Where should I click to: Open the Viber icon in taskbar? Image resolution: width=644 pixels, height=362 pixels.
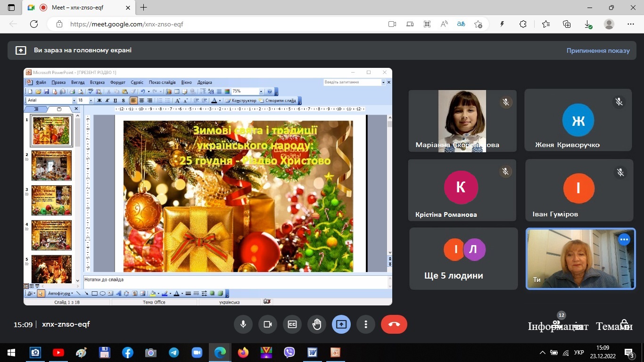point(289,353)
